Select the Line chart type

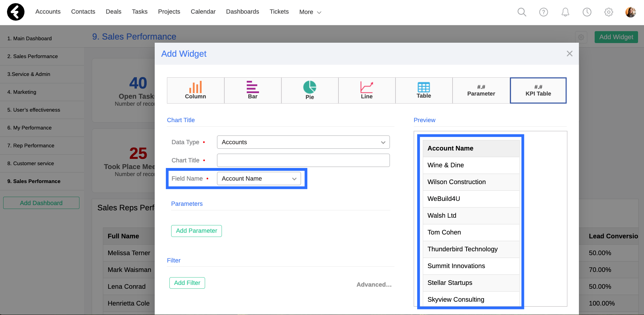(367, 90)
